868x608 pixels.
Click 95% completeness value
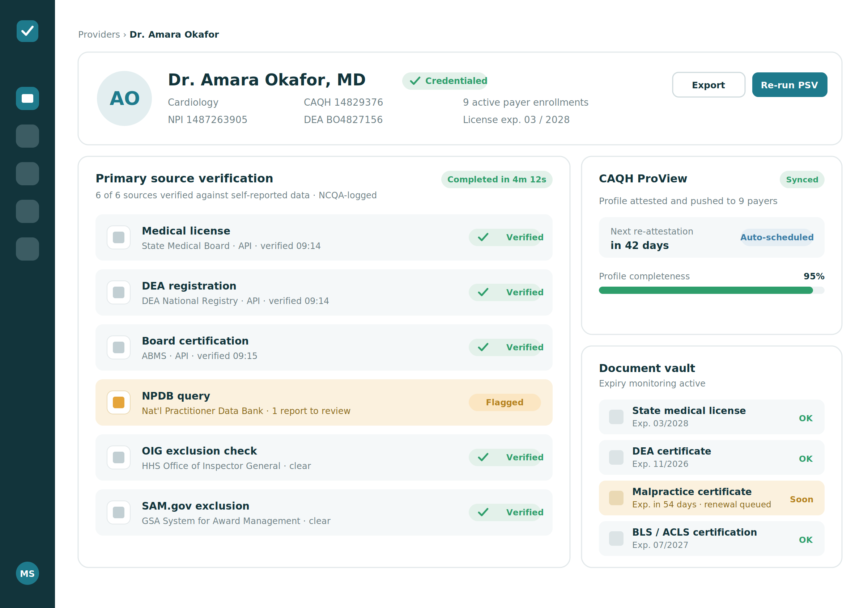point(814,276)
